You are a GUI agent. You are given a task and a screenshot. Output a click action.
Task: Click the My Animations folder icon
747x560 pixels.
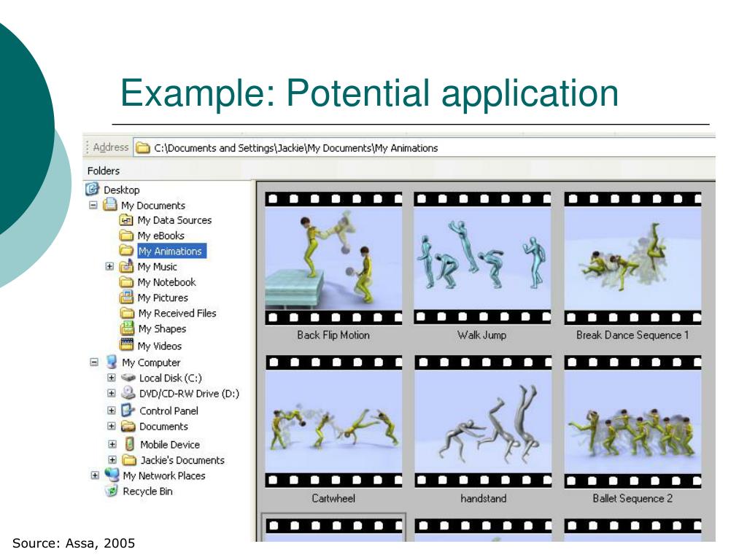coord(126,251)
